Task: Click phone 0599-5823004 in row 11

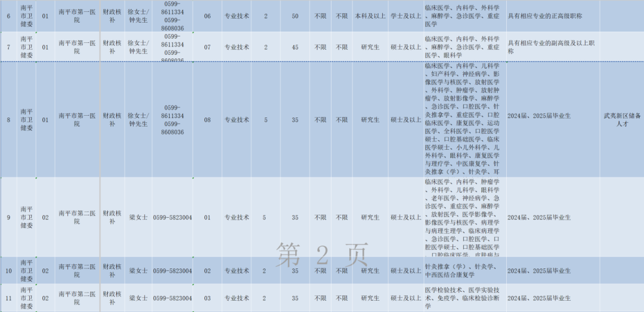Action: (172, 298)
